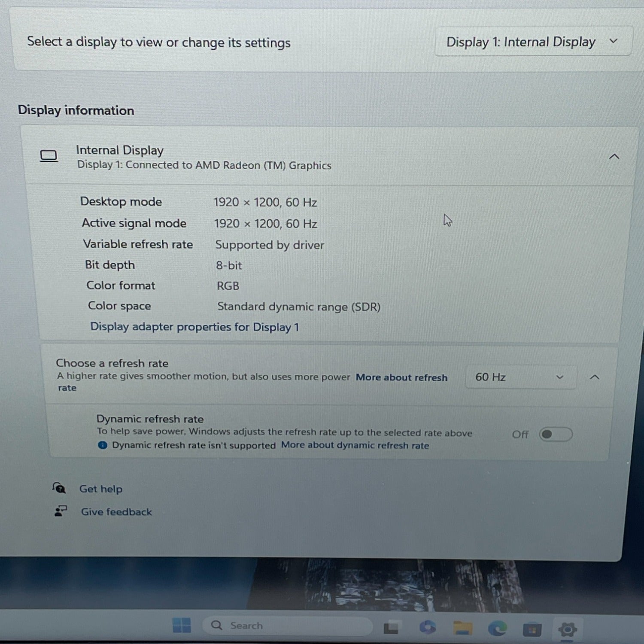Open Task View from the taskbar
This screenshot has width=644, height=644.
(x=391, y=628)
